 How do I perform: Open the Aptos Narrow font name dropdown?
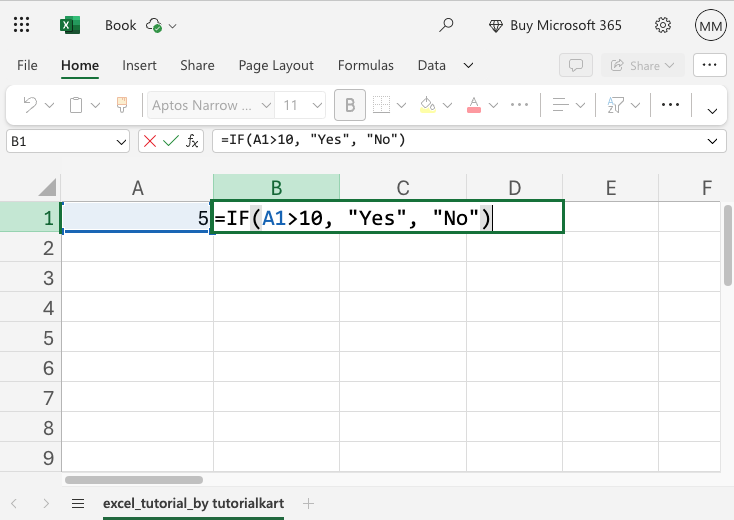266,105
